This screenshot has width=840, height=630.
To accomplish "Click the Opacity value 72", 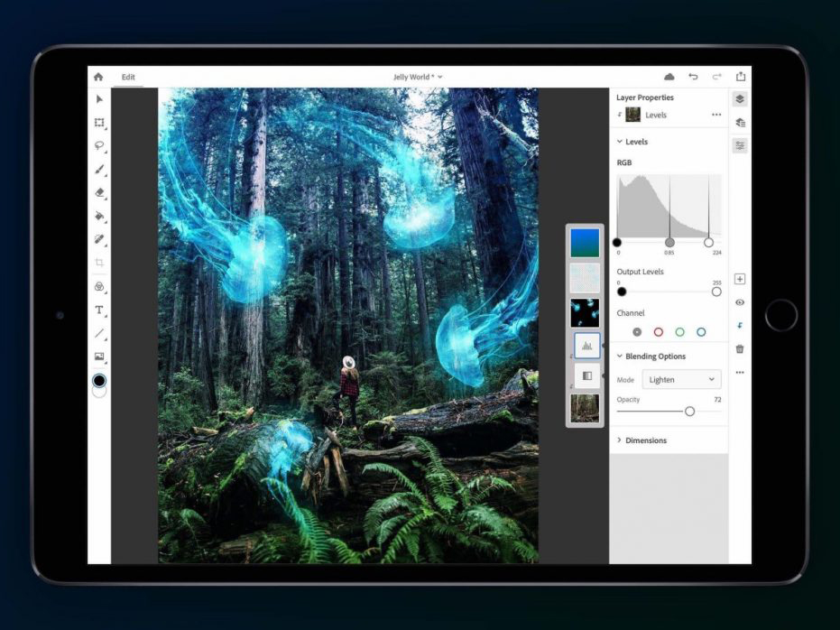I will pos(717,400).
